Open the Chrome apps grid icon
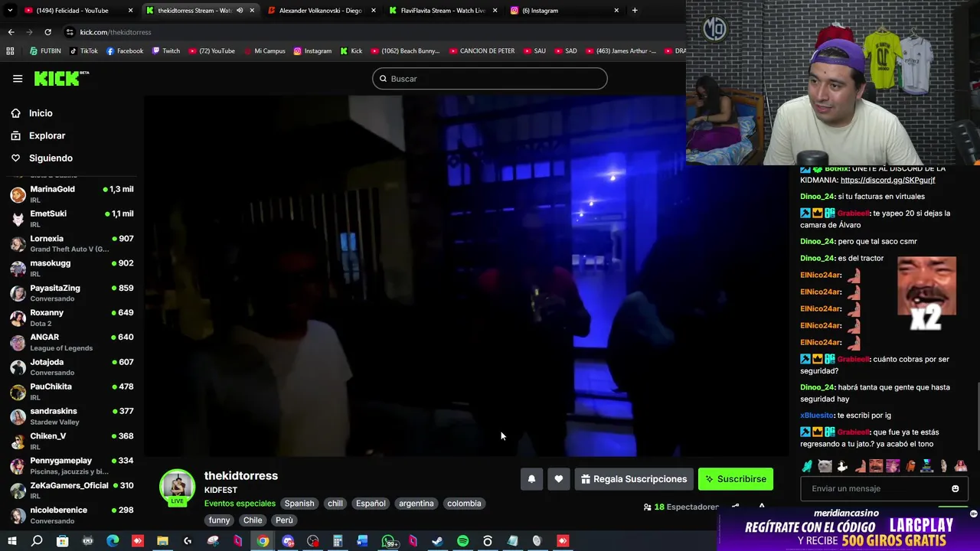 pos(10,51)
